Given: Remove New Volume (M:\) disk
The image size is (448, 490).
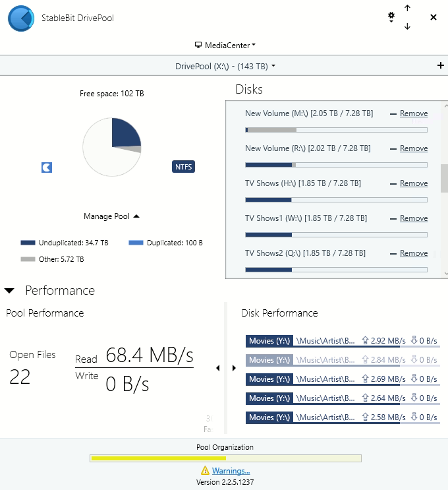Looking at the screenshot, I should (414, 113).
